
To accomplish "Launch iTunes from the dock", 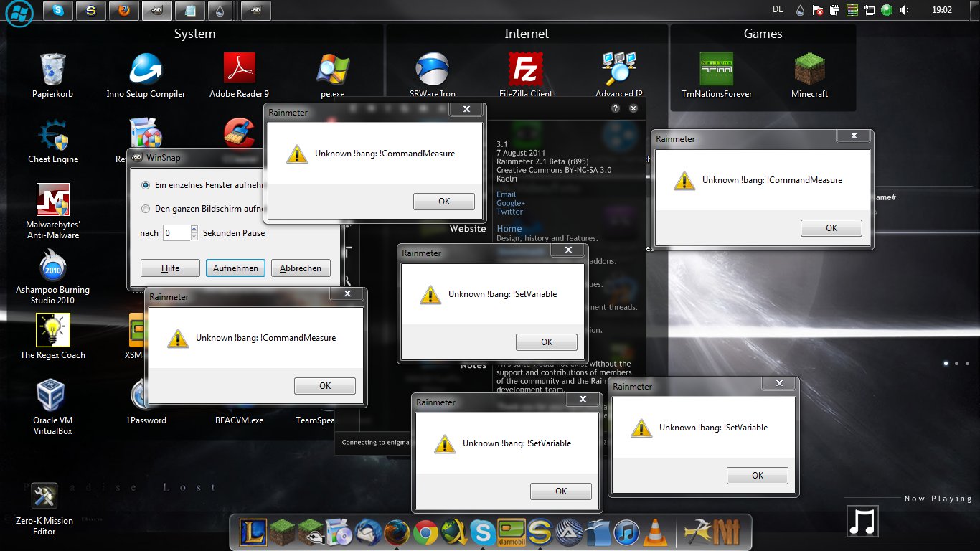I will (x=626, y=532).
